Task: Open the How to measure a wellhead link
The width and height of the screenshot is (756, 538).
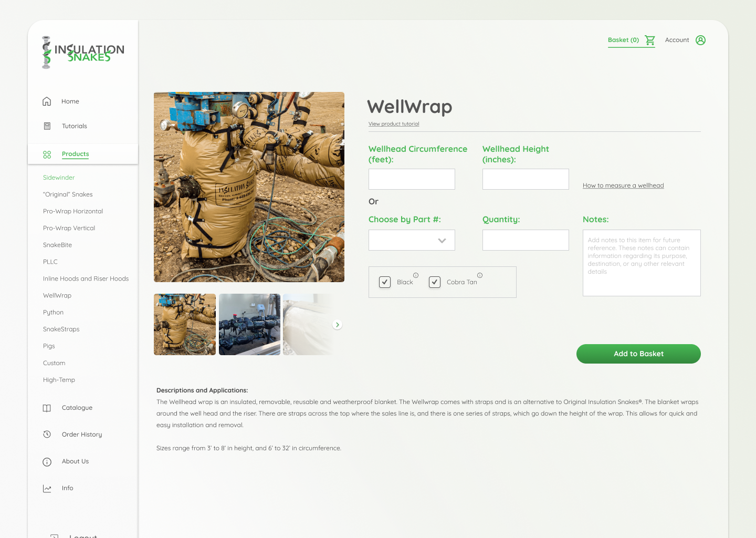Action: [623, 185]
